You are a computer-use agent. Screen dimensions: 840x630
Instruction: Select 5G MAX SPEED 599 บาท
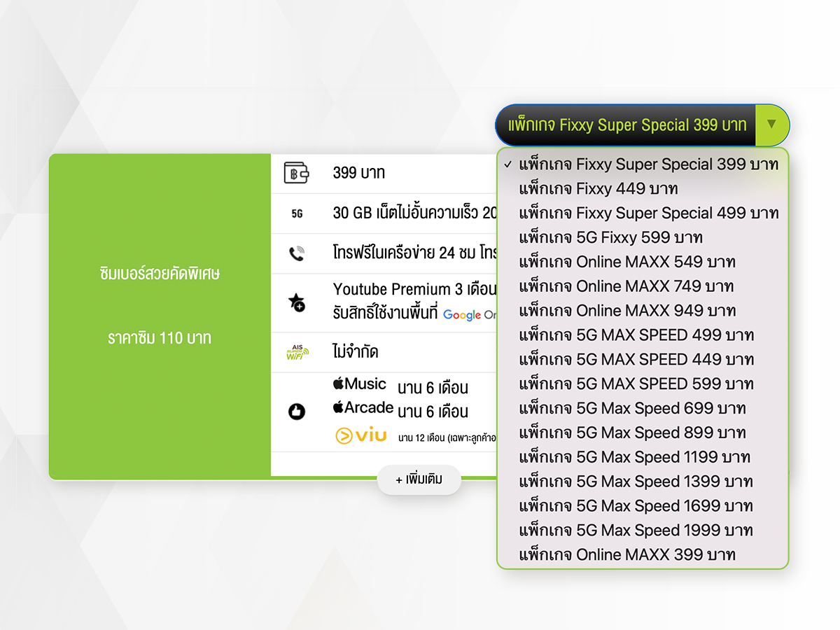[x=643, y=384]
